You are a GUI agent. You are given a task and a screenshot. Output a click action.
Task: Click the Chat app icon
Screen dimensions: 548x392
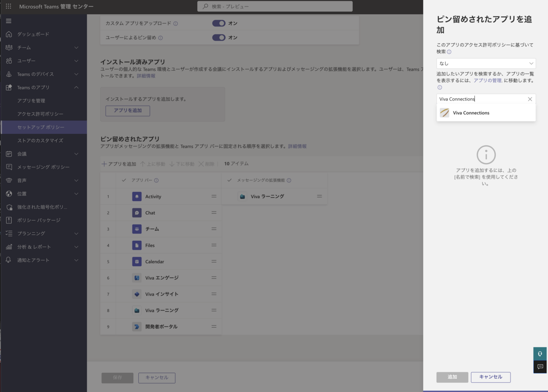137,213
